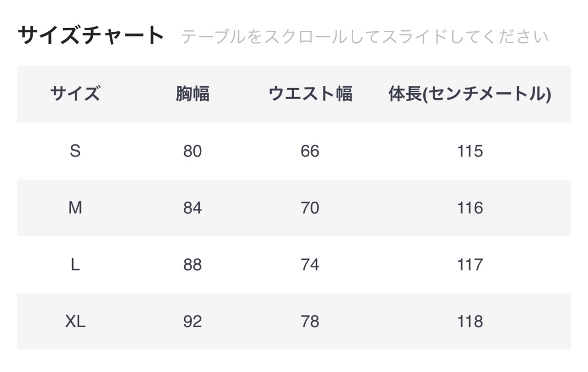Select the 胸幅 column header
Image resolution: width=588 pixels, height=372 pixels.
(192, 94)
